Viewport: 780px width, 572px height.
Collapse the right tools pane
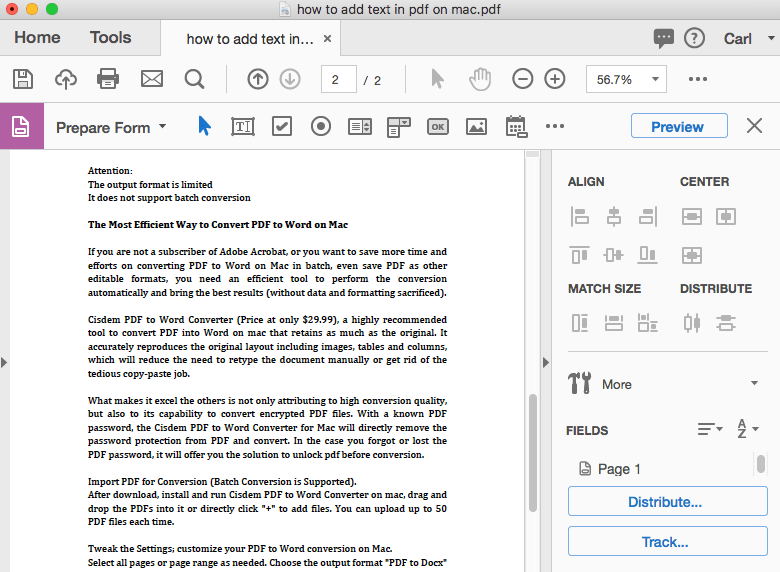(546, 362)
